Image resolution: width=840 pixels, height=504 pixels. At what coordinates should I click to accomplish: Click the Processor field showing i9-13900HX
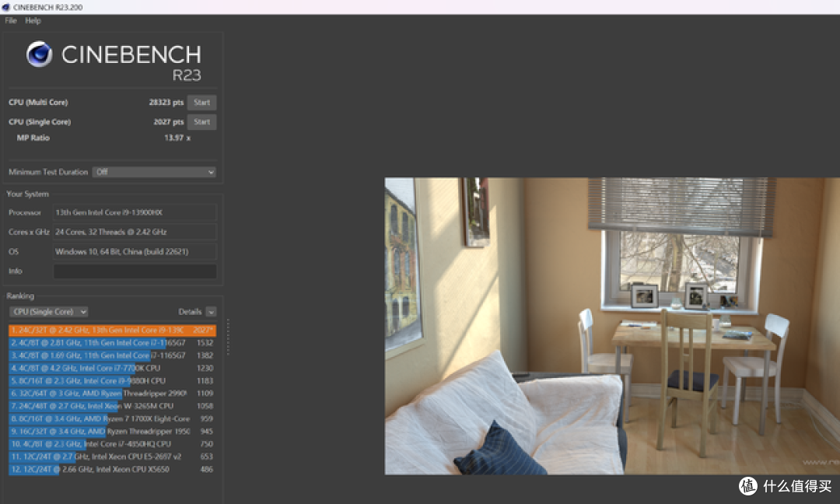point(135,213)
